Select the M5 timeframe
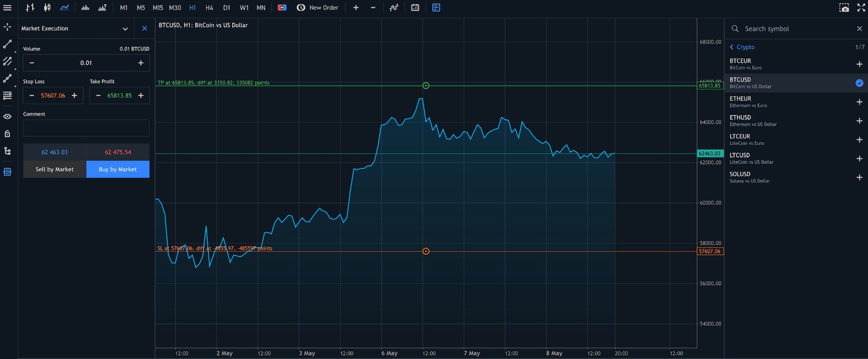The width and height of the screenshot is (868, 359). click(141, 8)
